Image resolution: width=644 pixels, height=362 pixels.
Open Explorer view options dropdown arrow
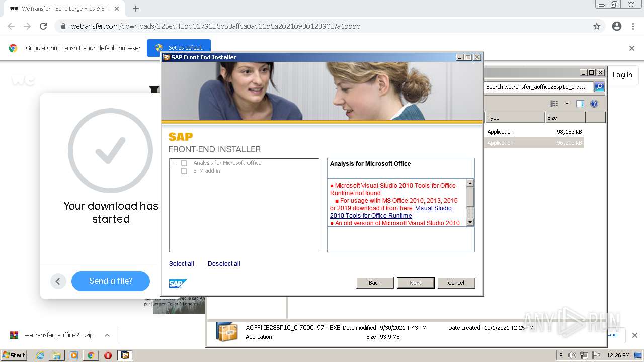pos(567,104)
